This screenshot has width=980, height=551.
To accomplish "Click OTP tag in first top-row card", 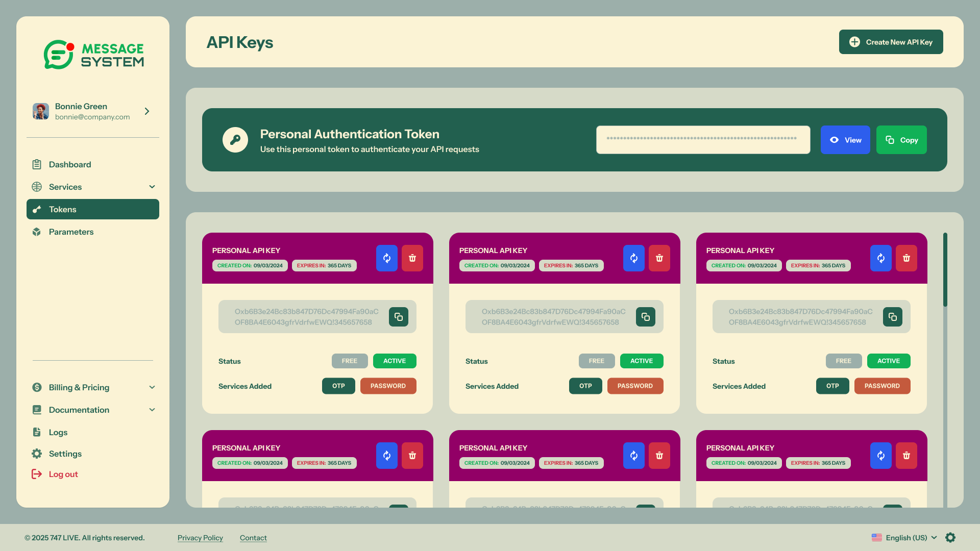I will [338, 386].
